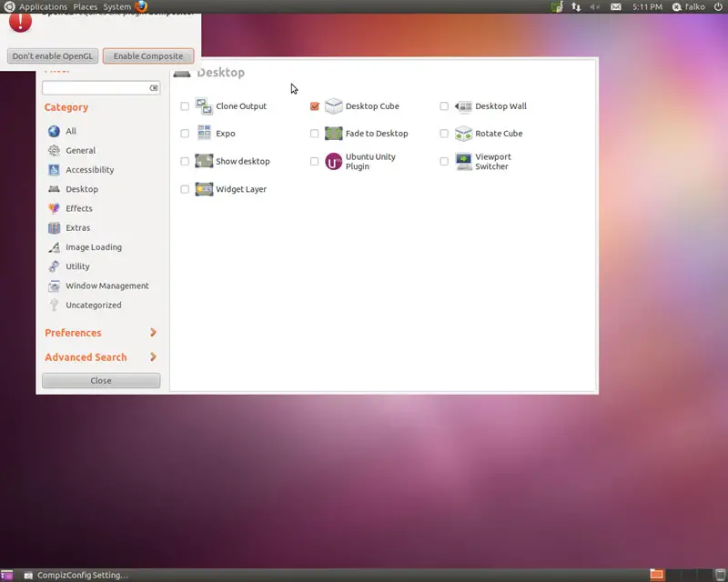728x582 pixels.
Task: Open the Desktop Cube plugin icon
Action: point(333,106)
